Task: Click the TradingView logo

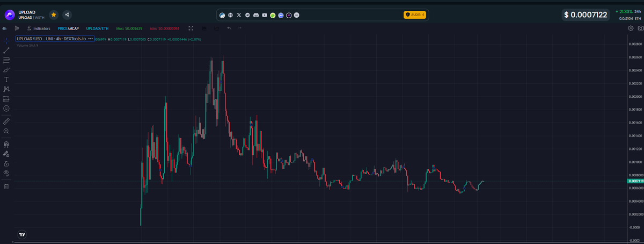Action: coord(21,235)
